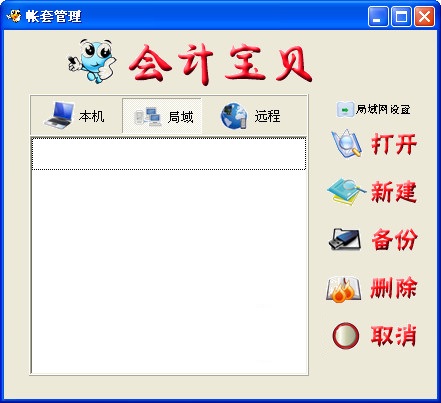Click the burning book icon beside 删除
Image resolution: width=441 pixels, height=403 pixels.
[x=343, y=289]
